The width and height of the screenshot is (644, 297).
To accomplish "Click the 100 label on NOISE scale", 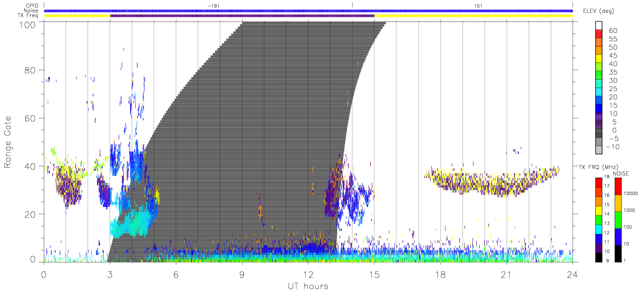I will coord(629,227).
